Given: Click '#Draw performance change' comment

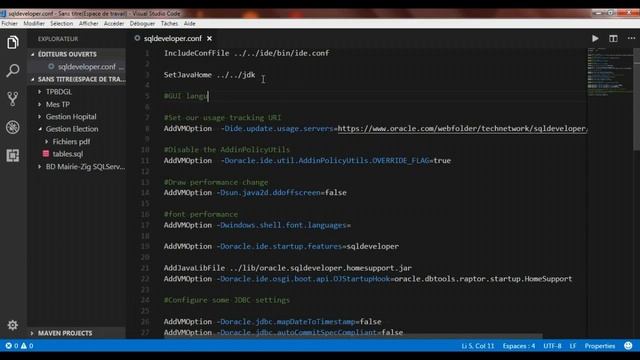Looking at the screenshot, I should 216,182.
